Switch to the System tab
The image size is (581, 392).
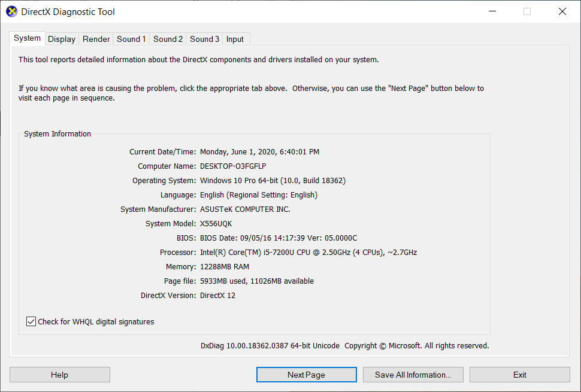coord(28,38)
